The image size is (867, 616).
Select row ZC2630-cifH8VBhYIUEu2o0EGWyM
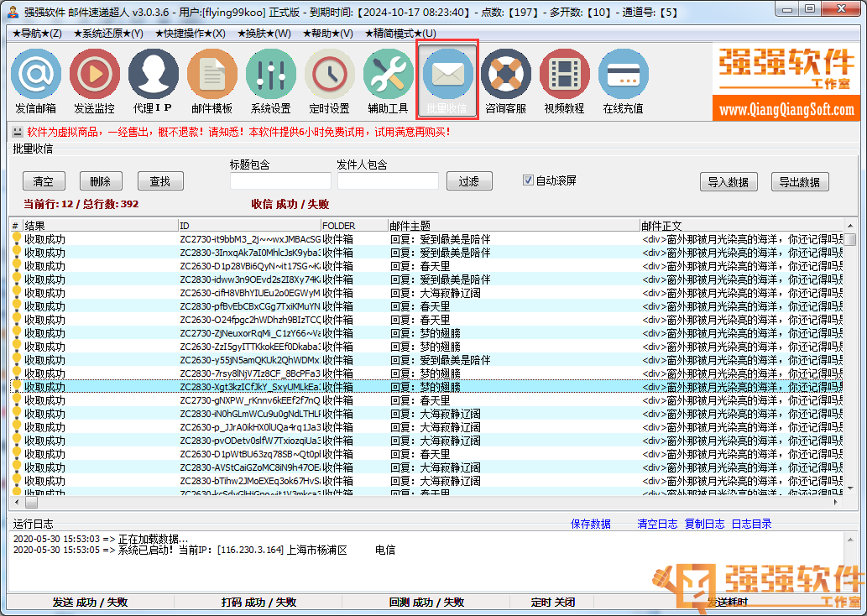pyautogui.click(x=427, y=293)
